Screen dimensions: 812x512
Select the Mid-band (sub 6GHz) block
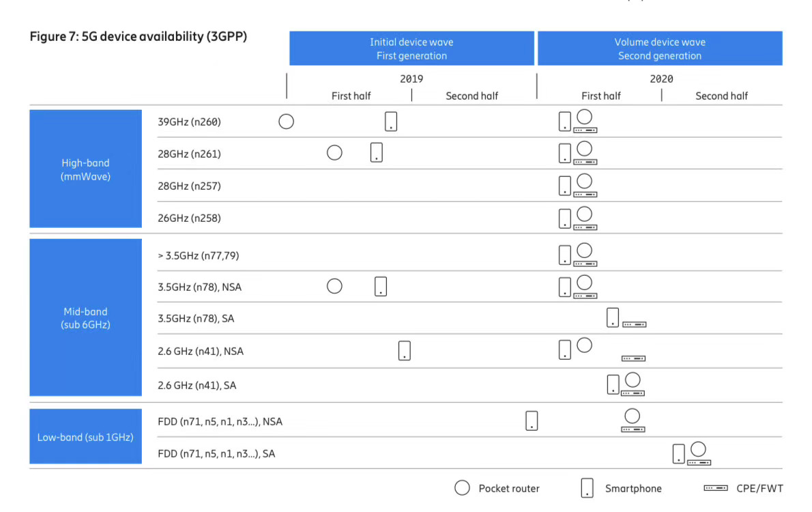(85, 318)
